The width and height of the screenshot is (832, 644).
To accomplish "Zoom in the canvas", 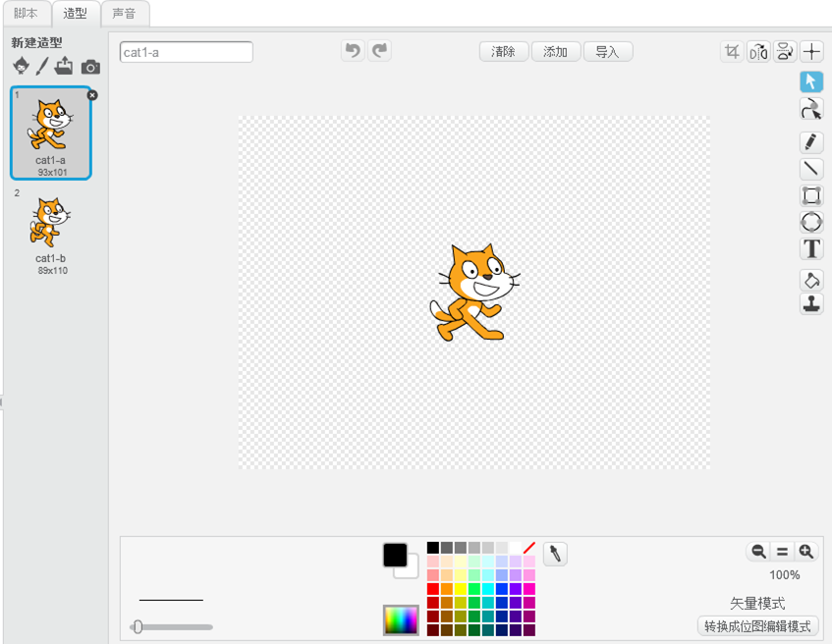I will (x=806, y=552).
